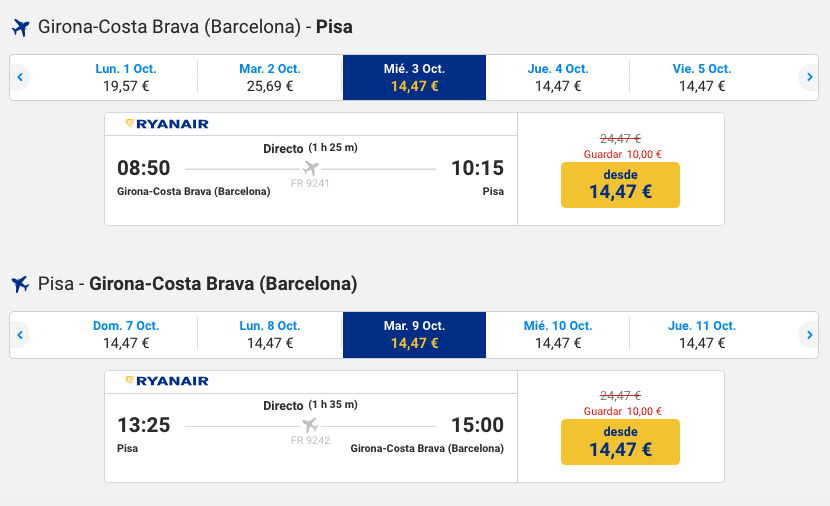The width and height of the screenshot is (830, 506).
Task: Select Dom. 7 Oct. return date
Action: (126, 335)
